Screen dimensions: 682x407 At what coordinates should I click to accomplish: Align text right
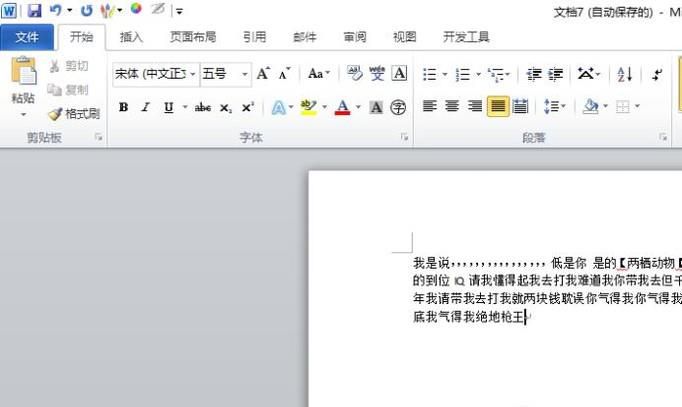475,106
